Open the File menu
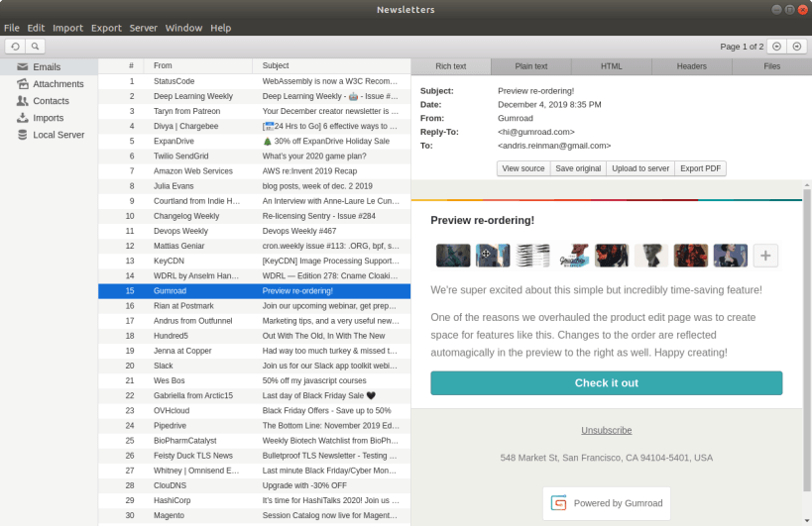812x526 pixels. (x=11, y=28)
